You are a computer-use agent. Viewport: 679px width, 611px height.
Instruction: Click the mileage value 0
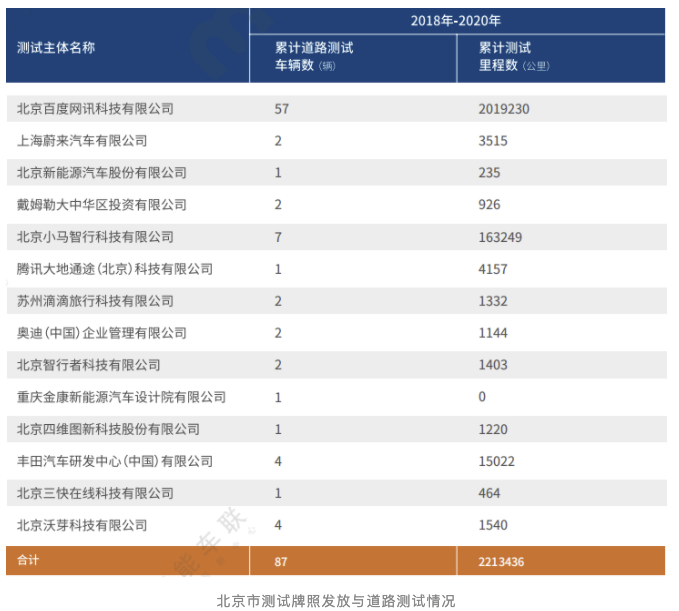[x=482, y=397]
